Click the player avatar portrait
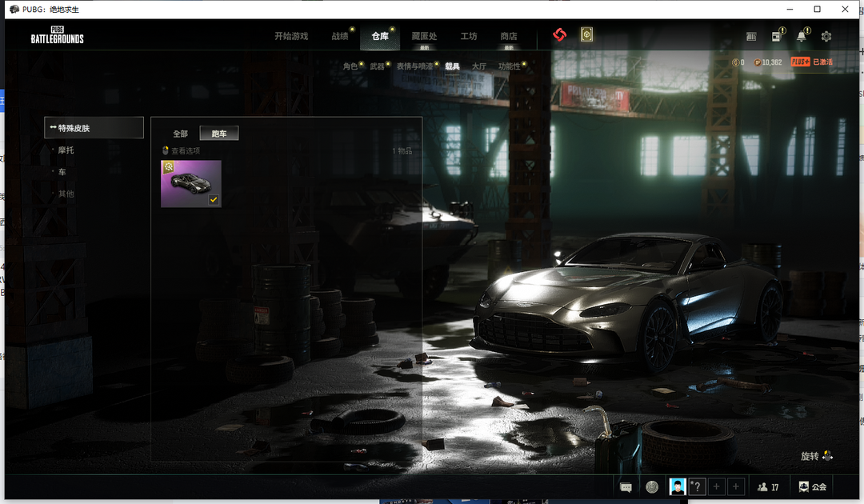The width and height of the screenshot is (864, 504). (678, 486)
